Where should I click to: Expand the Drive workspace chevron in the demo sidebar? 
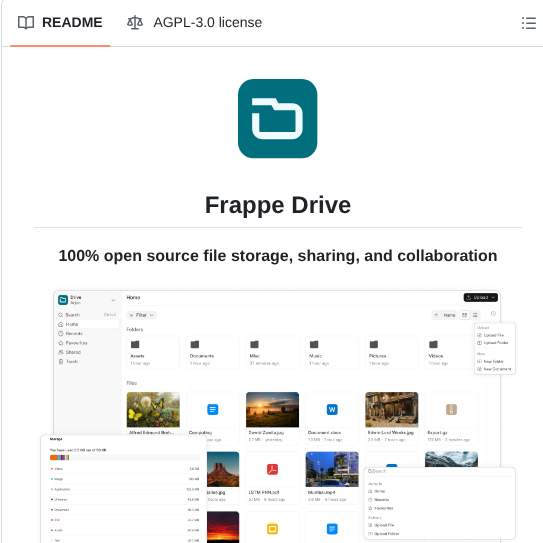point(113,300)
